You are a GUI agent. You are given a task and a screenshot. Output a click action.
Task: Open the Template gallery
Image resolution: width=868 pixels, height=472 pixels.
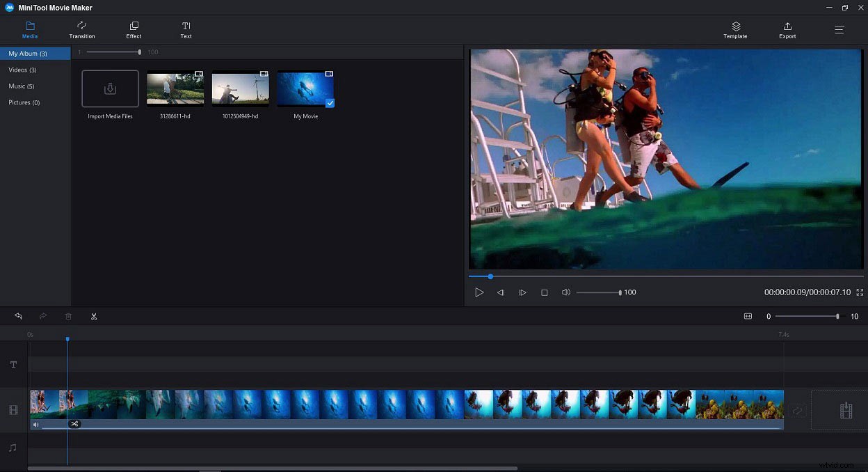coord(734,29)
